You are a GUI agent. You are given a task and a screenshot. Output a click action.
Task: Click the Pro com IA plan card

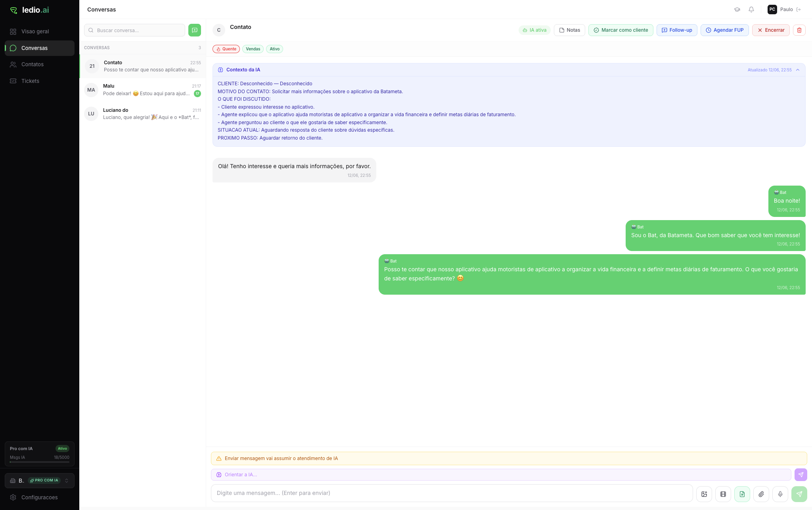pos(40,454)
